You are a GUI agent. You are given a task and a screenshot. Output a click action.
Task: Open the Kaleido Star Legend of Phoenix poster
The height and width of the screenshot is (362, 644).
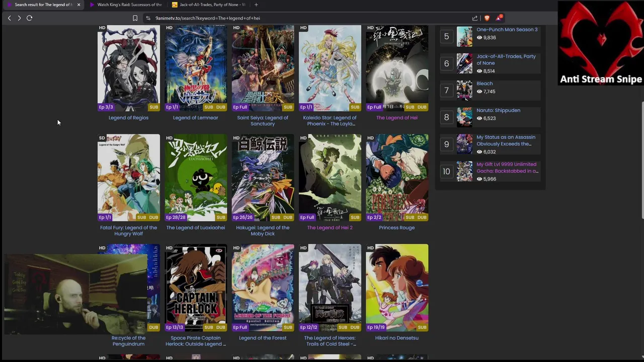pos(330,68)
